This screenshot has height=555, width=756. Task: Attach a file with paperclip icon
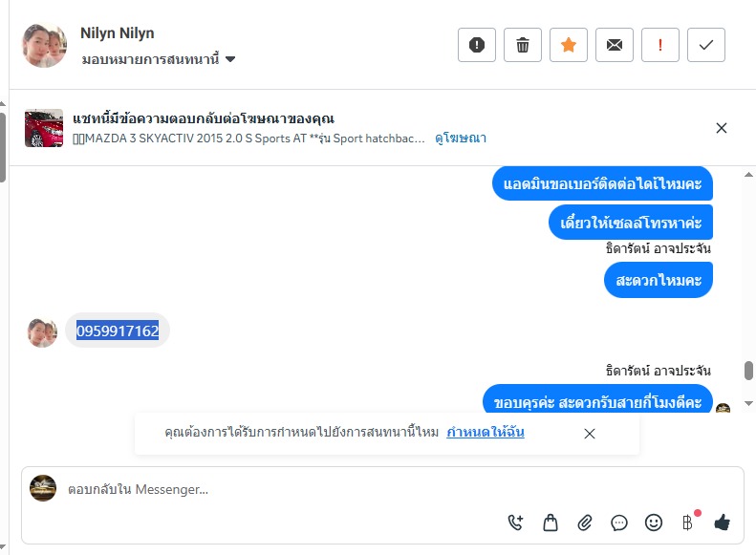(585, 523)
